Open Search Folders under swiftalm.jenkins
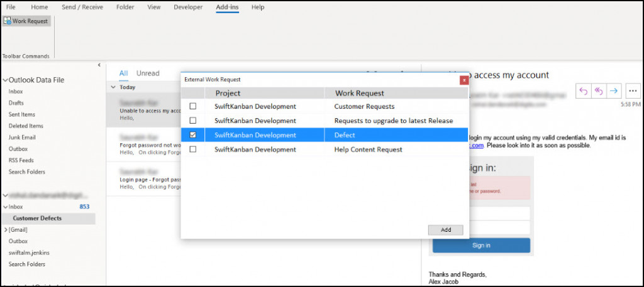This screenshot has width=644, height=287. [x=26, y=264]
